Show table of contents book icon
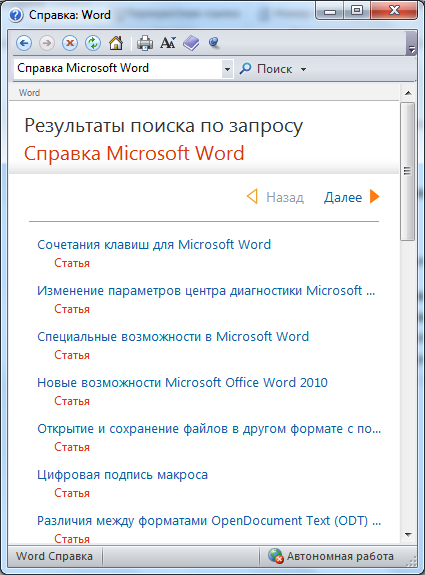425x575 pixels. coord(191,43)
